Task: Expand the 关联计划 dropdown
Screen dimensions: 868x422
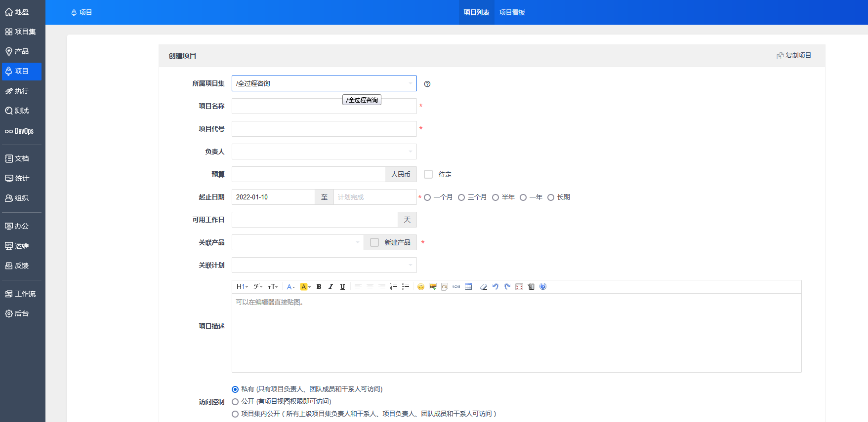Action: point(324,265)
